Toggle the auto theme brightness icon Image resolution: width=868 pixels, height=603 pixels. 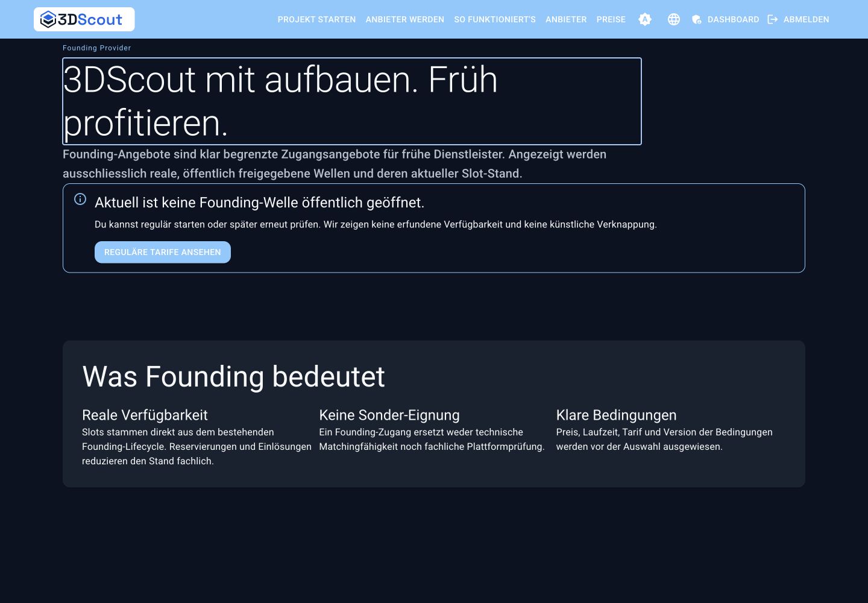click(645, 19)
